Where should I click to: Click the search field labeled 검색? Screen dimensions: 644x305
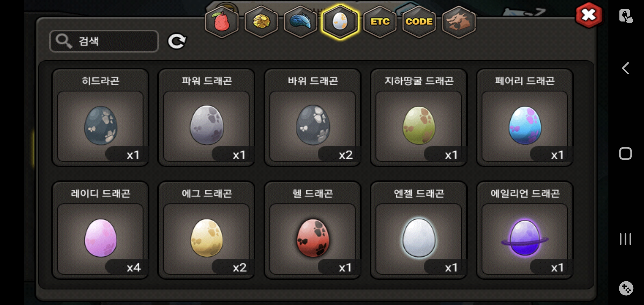coord(104,41)
